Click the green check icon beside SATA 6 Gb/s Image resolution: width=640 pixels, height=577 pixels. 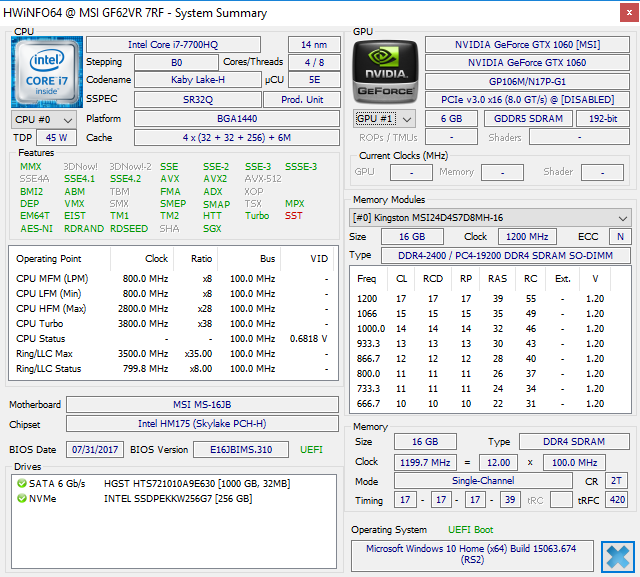tap(21, 484)
